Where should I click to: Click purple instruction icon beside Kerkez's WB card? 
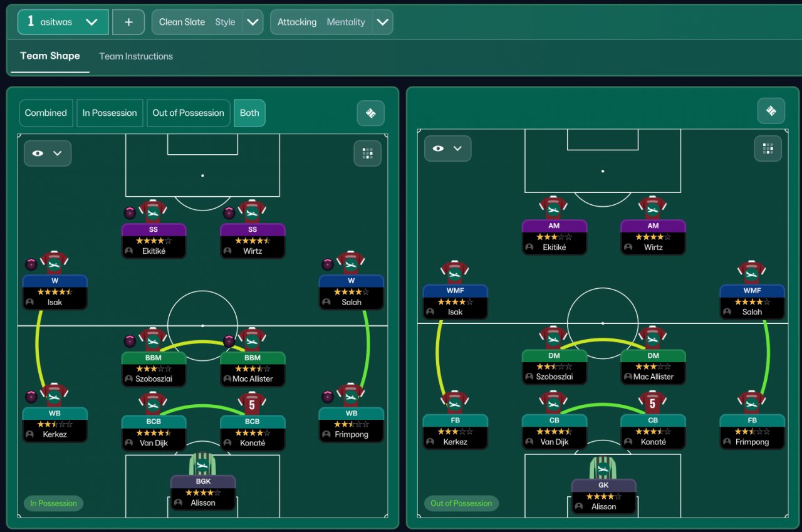pyautogui.click(x=31, y=397)
